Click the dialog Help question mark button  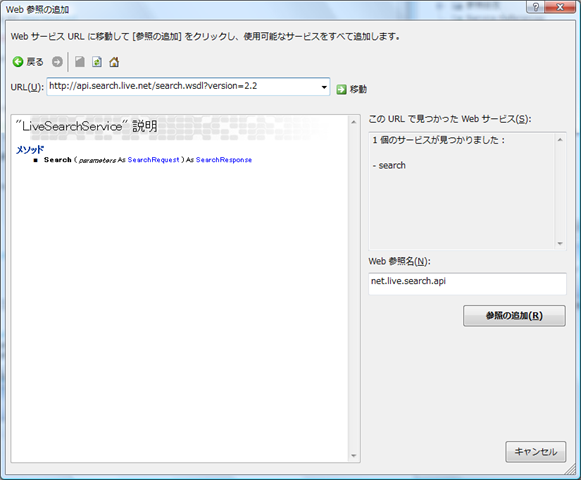[535, 7]
